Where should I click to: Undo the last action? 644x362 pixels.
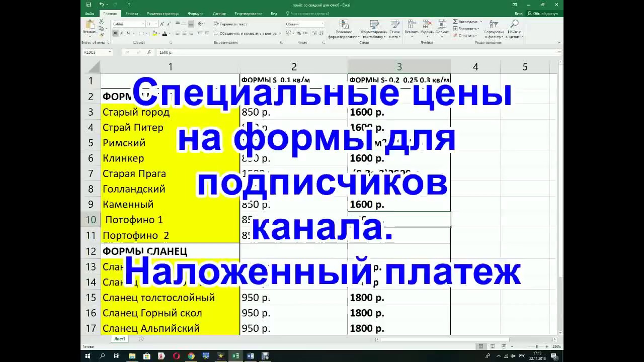point(101,5)
